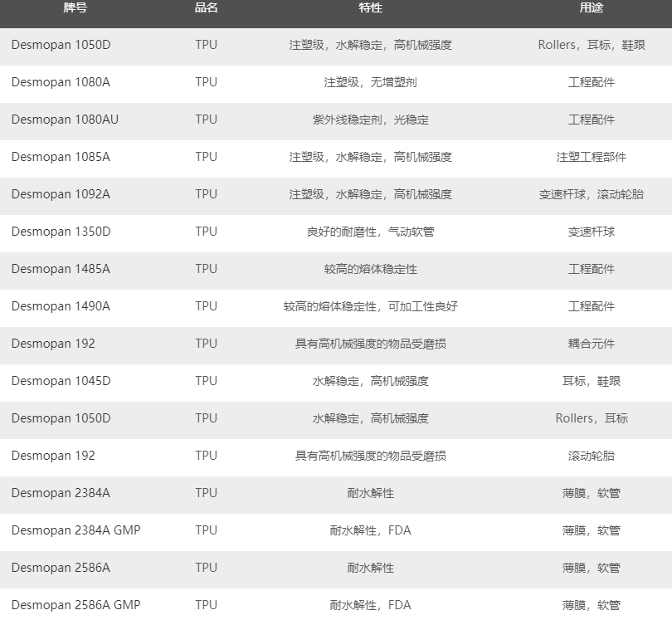Click the Desmopan 1080A grade name
The image size is (672, 620).
pyautogui.click(x=61, y=82)
